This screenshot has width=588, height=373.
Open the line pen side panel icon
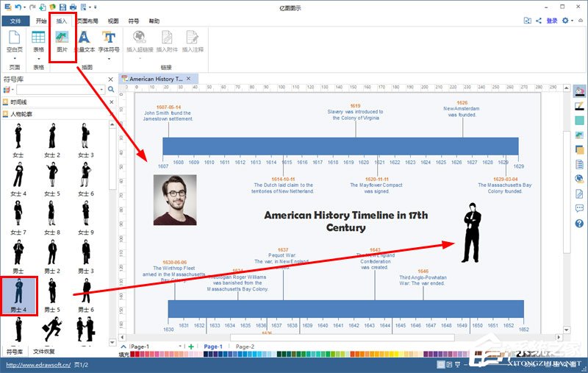pyautogui.click(x=579, y=106)
